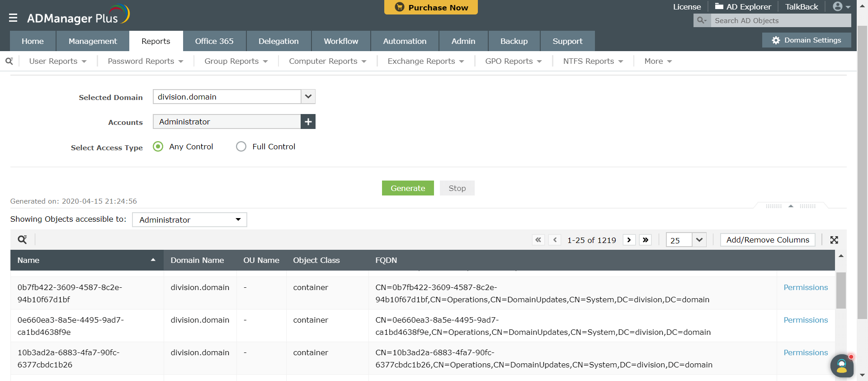The image size is (868, 381).
Task: Click the Search AD Objects magnifier icon
Action: pyautogui.click(x=702, y=20)
